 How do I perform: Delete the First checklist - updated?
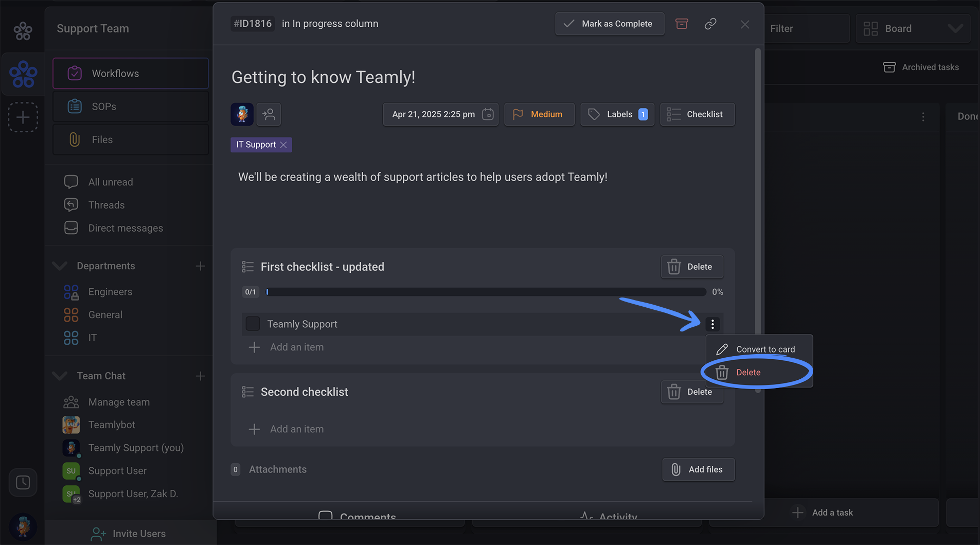[692, 267]
